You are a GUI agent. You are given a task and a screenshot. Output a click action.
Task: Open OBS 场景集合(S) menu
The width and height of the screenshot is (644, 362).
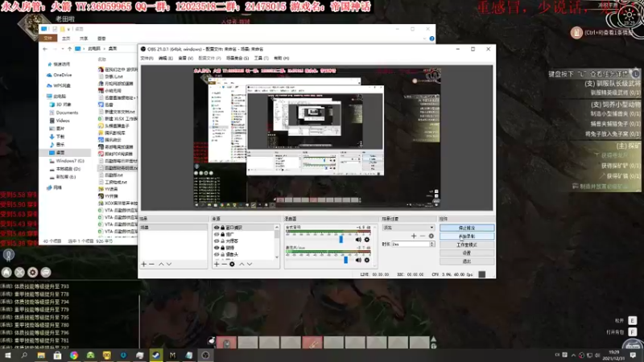coord(237,58)
